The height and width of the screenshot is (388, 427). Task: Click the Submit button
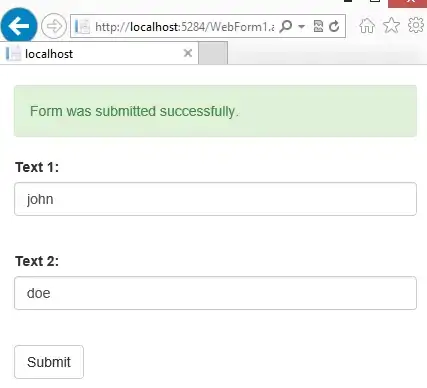tap(49, 362)
